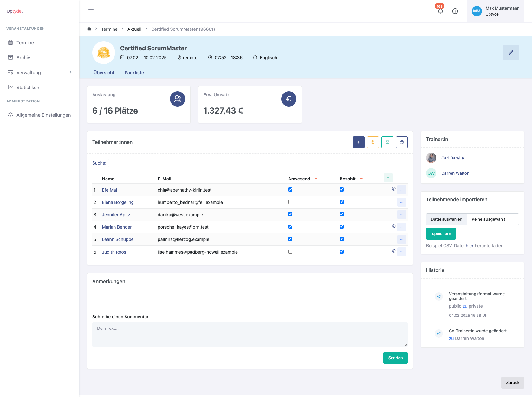Go to home via breadcrumb house icon
This screenshot has width=532, height=397.
tap(89, 29)
